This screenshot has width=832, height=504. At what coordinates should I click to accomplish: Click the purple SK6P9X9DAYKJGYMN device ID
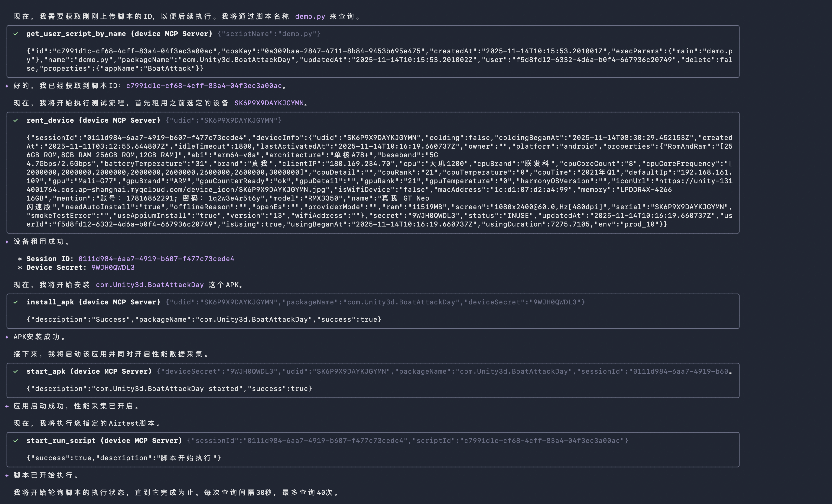pos(269,103)
